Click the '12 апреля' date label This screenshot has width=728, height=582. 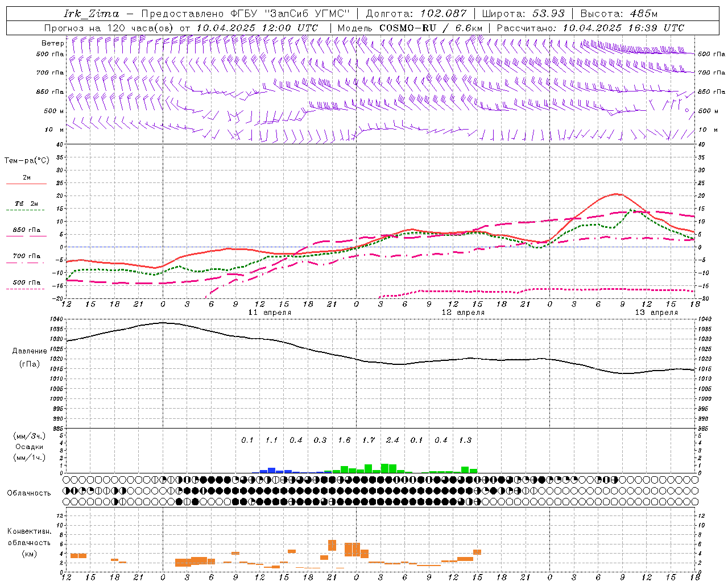pos(463,313)
